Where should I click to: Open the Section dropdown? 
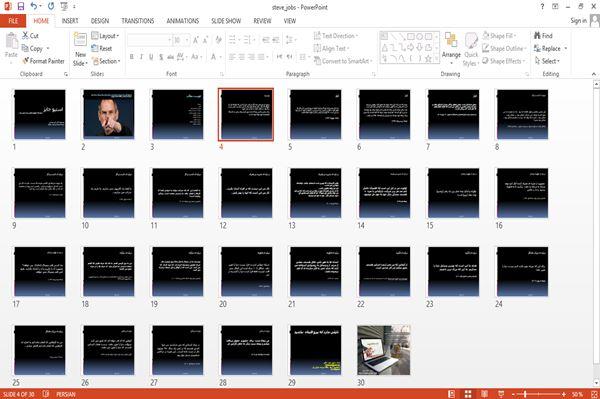[106, 61]
